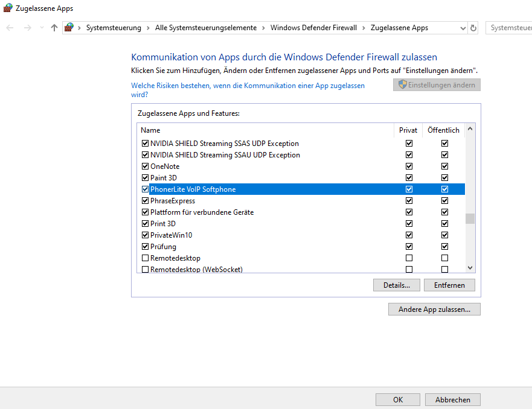Enable Öffentlich for Remotedesktop row
This screenshot has height=409, width=532.
coord(444,258)
